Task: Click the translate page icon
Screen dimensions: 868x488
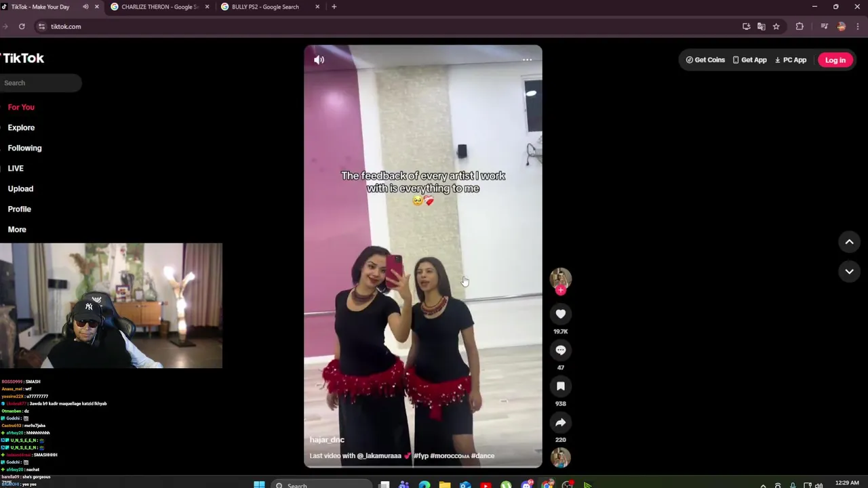Action: coord(761,26)
